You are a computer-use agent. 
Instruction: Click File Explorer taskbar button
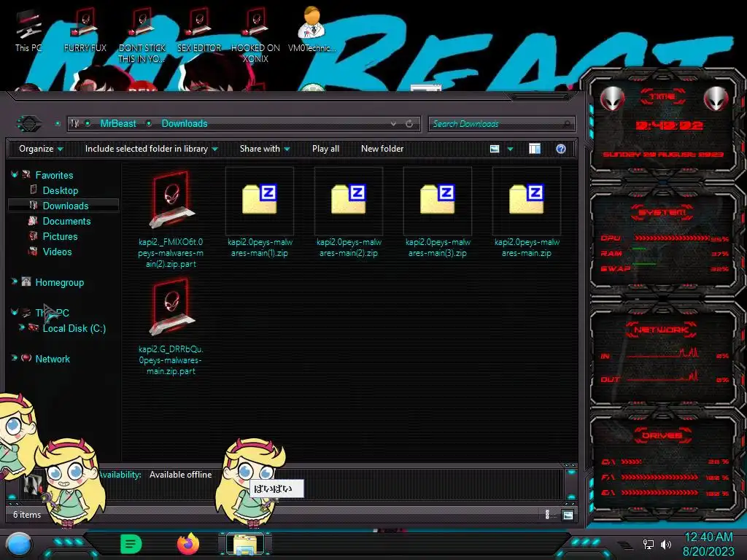tap(245, 544)
